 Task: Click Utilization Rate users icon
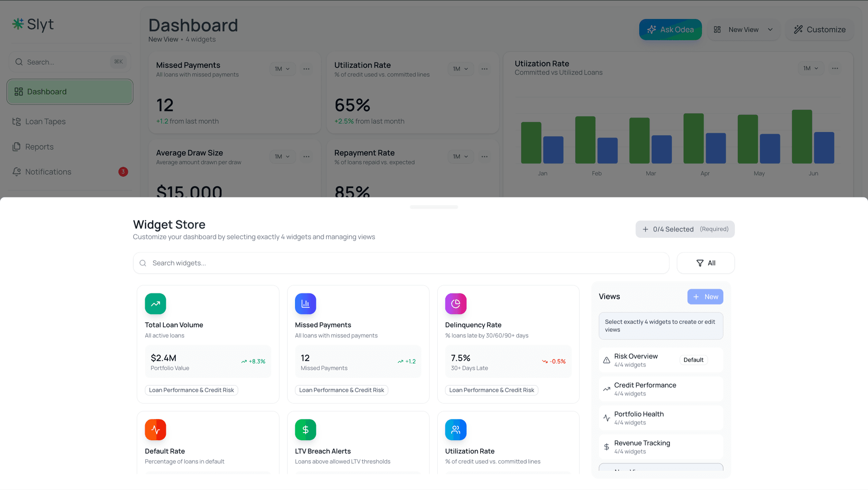pos(456,430)
